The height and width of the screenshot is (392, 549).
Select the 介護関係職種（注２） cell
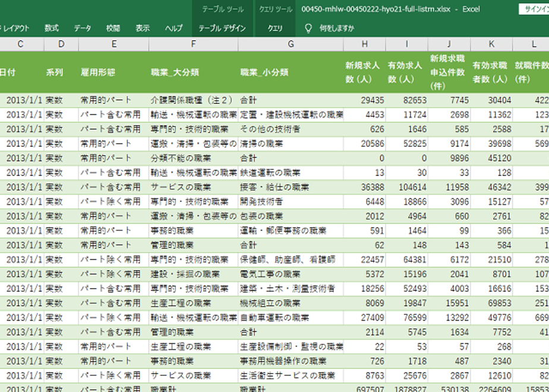[194, 100]
